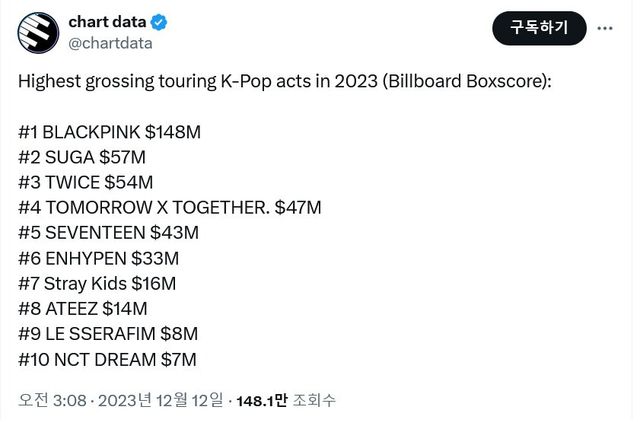Click the #6 ENHYPEN $33M line
Viewport: 640px width, 422px height.
(x=104, y=258)
